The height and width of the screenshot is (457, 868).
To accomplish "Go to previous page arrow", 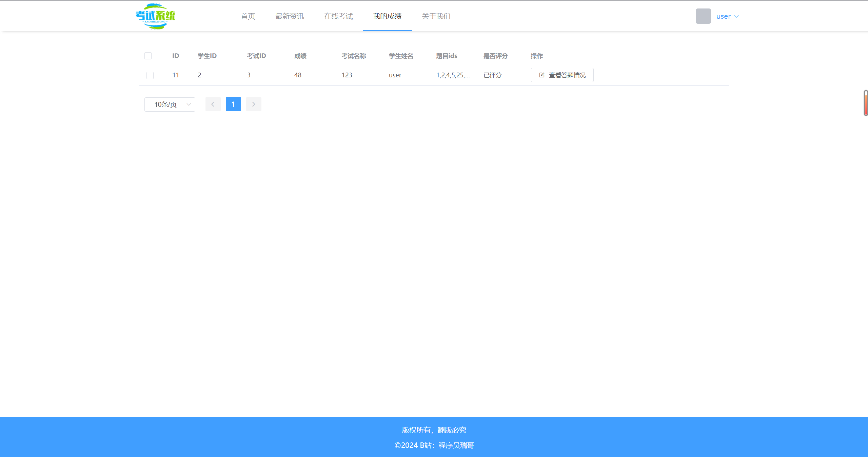I will (213, 104).
